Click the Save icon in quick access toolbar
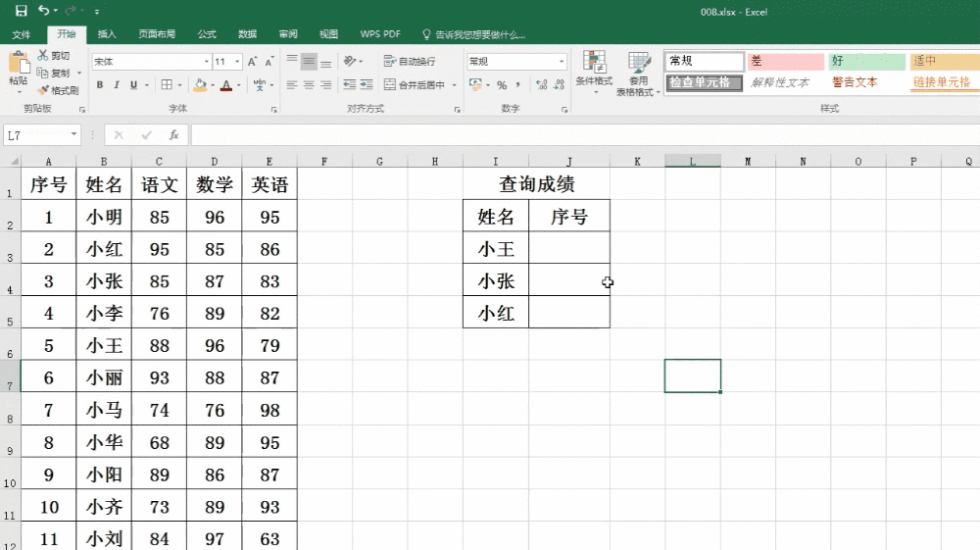The image size is (980, 550). [x=22, y=11]
